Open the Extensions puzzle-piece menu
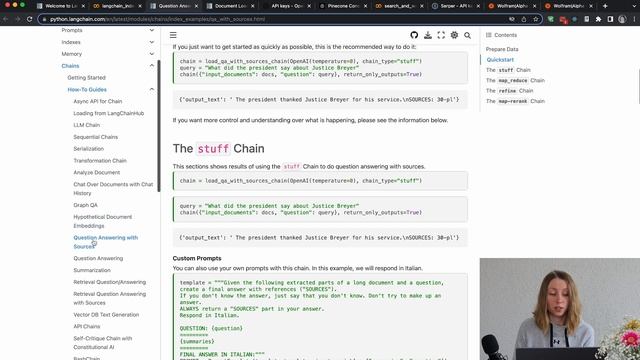This screenshot has height=360, width=640. [598, 19]
